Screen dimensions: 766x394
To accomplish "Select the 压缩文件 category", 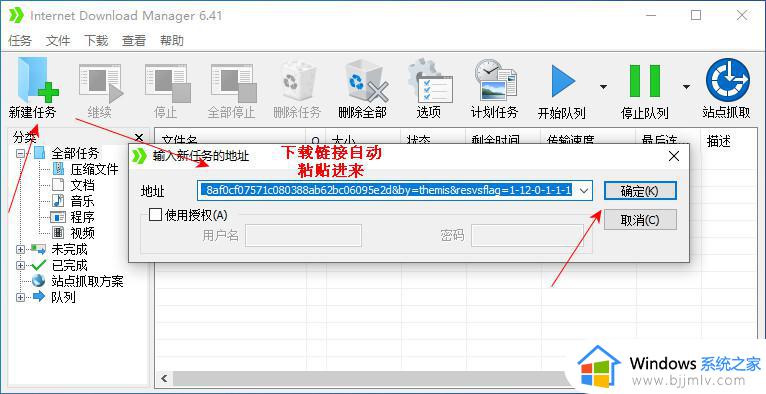I will coord(94,169).
